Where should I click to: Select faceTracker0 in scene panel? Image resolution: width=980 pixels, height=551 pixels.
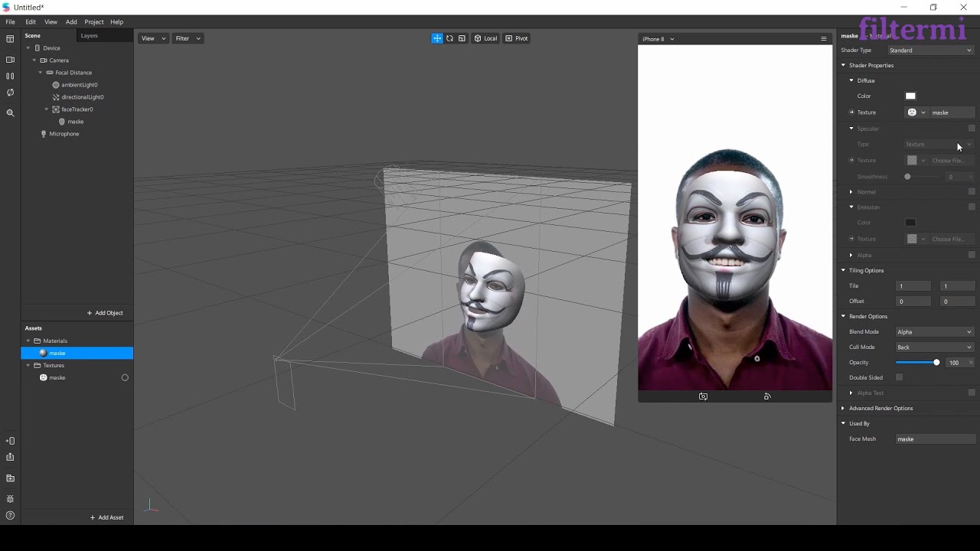77,109
